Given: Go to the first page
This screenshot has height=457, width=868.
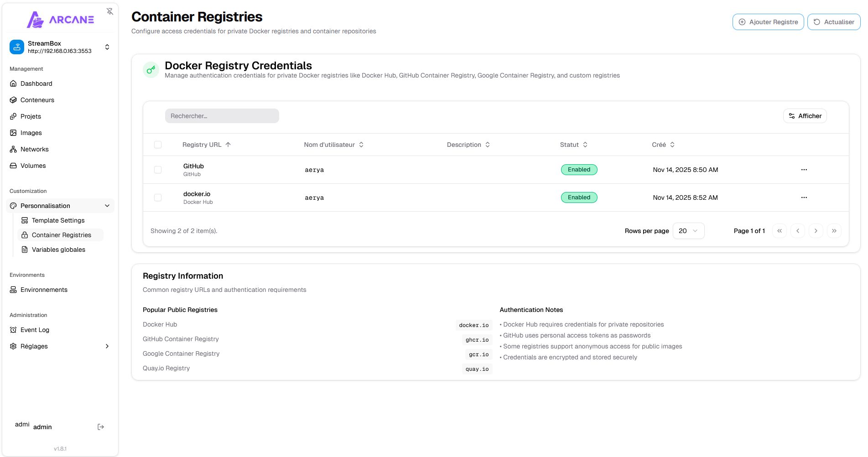Looking at the screenshot, I should point(780,231).
